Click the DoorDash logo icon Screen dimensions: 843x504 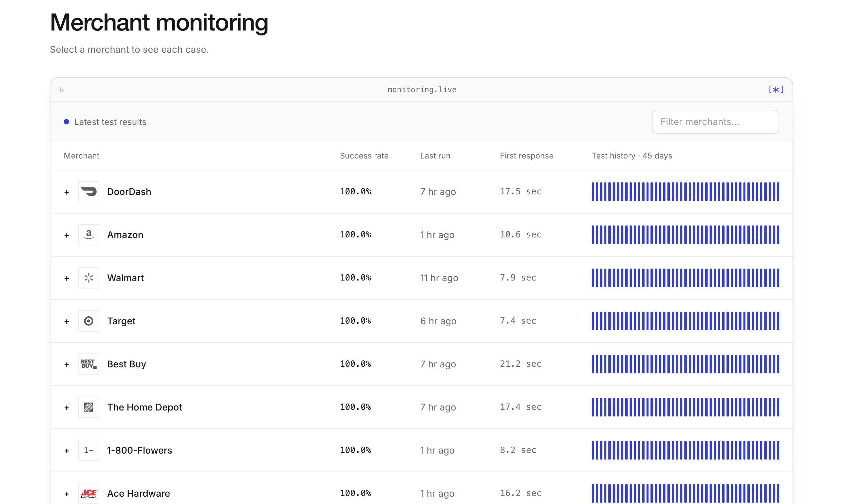88,192
